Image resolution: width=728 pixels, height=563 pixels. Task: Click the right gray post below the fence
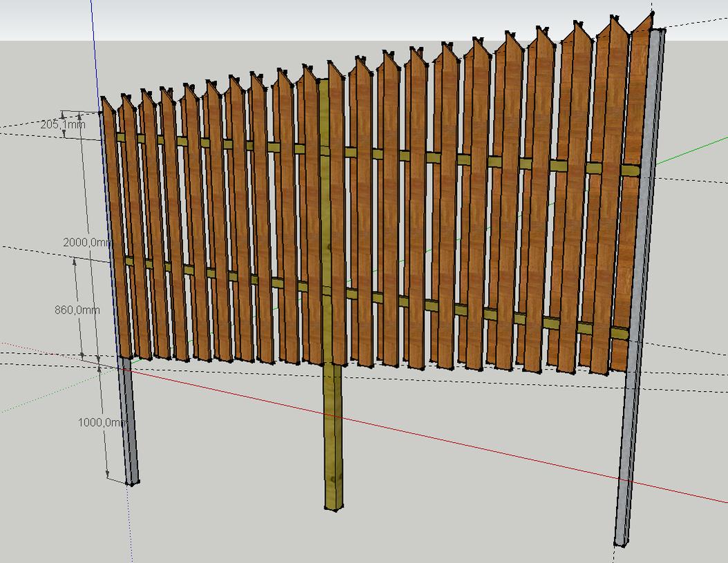point(628,456)
